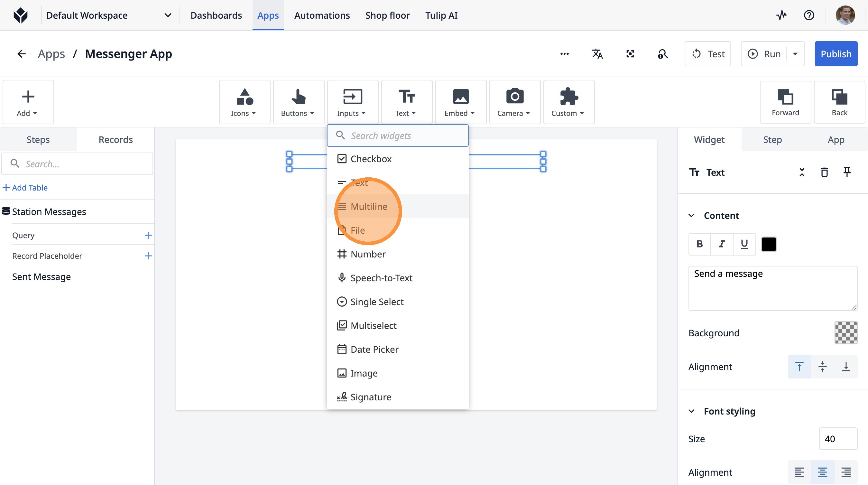Screen dimensions: 868x485
Task: Open the help question mark icon
Action: [x=809, y=15]
